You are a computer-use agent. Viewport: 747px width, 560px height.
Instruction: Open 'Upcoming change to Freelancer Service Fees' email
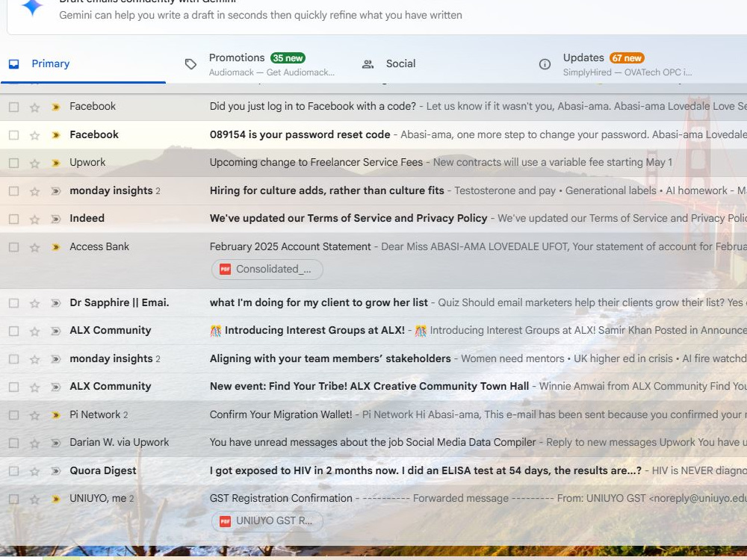tap(373, 162)
